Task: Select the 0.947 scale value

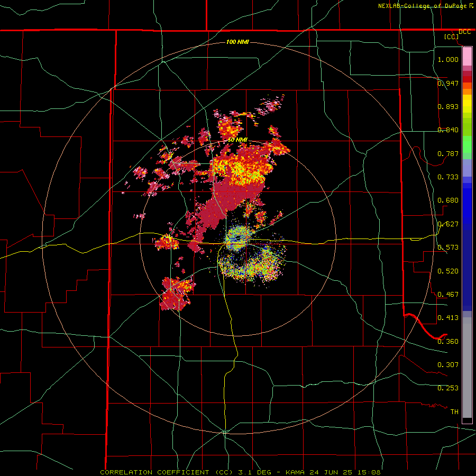Action: click(x=448, y=83)
